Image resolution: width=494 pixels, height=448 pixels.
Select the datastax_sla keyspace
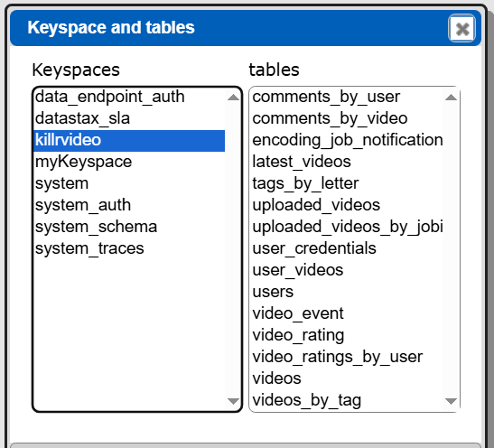129,118
